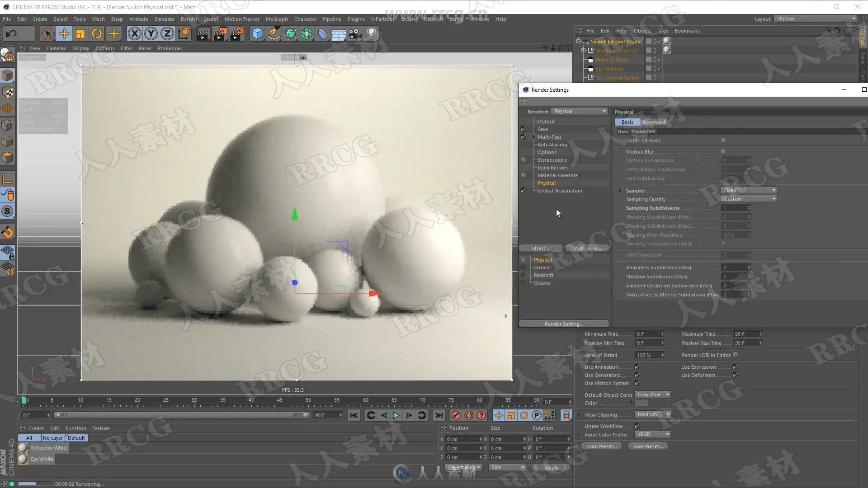Open the MoGraph menu
The width and height of the screenshot is (868, 488).
pos(277,19)
